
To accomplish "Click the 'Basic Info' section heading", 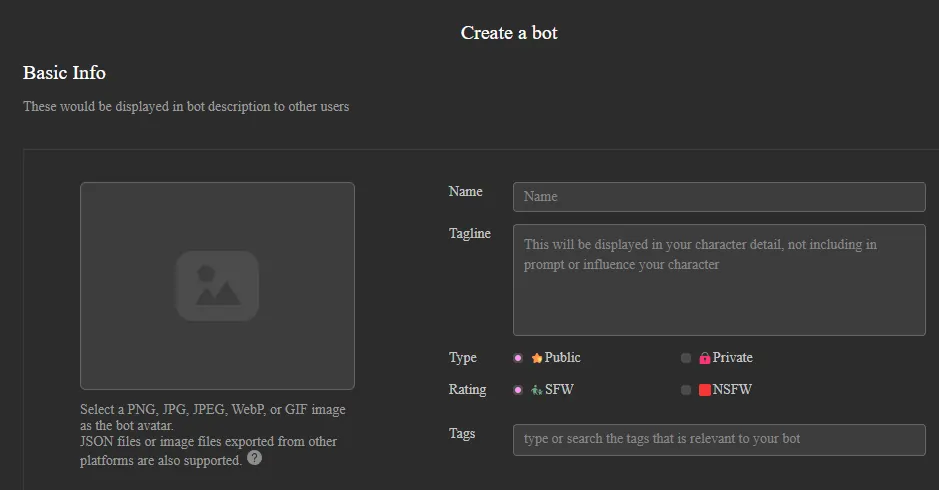I will [x=64, y=72].
